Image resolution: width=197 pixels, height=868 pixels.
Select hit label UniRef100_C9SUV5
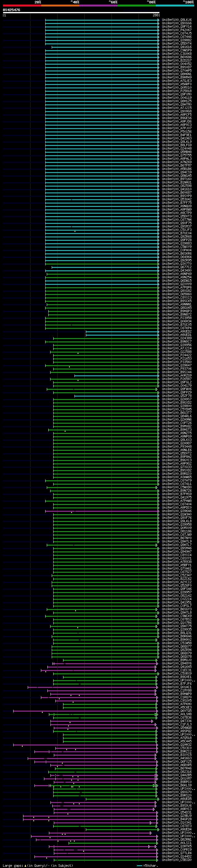pos(177,700)
